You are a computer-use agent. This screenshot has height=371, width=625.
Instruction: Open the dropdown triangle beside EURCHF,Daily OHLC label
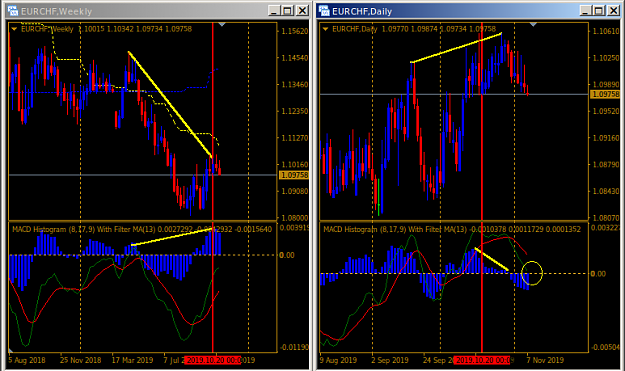326,29
